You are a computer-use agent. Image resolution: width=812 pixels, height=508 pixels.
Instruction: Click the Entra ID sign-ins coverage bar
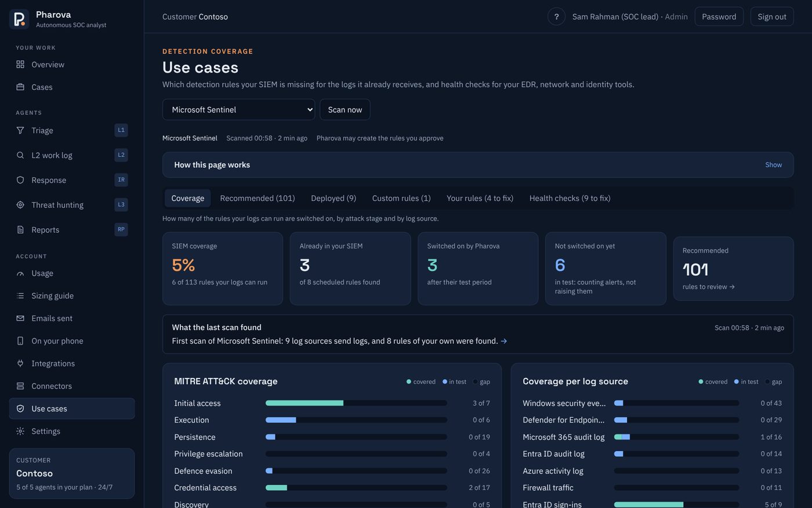coord(676,505)
